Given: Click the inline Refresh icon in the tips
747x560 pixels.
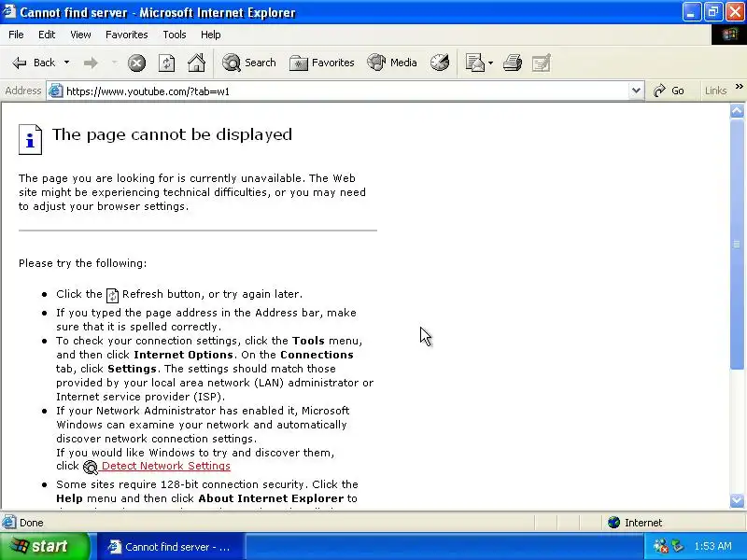Looking at the screenshot, I should tap(112, 295).
